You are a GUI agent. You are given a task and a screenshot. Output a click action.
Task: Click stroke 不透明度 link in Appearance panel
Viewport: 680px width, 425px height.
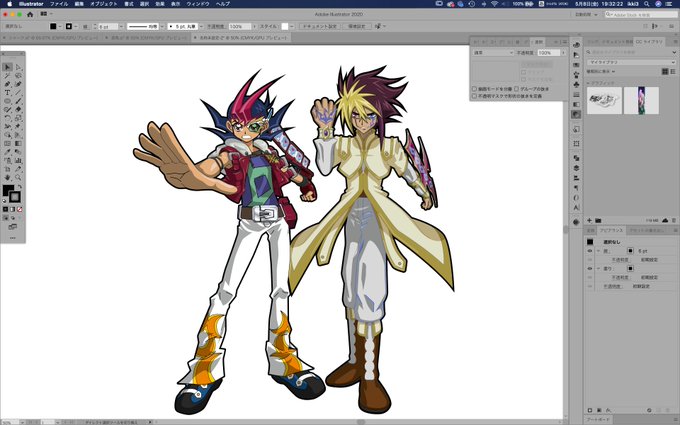[620, 260]
